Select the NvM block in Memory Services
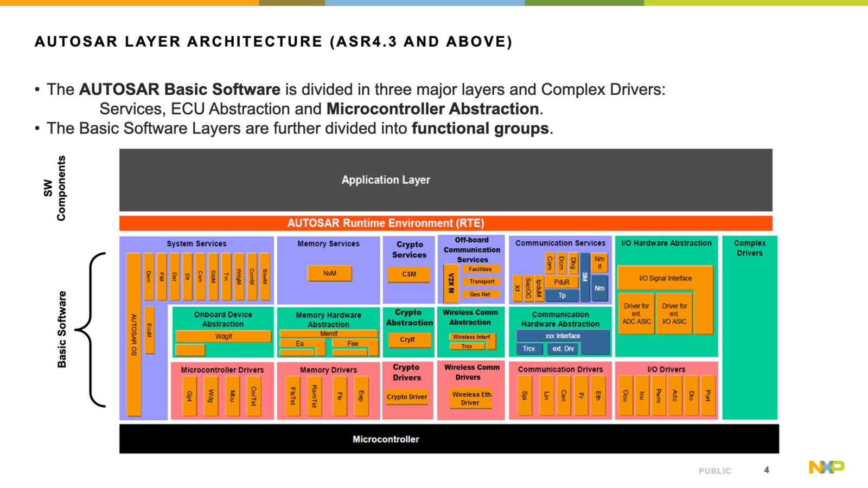868x488 pixels. coord(329,273)
